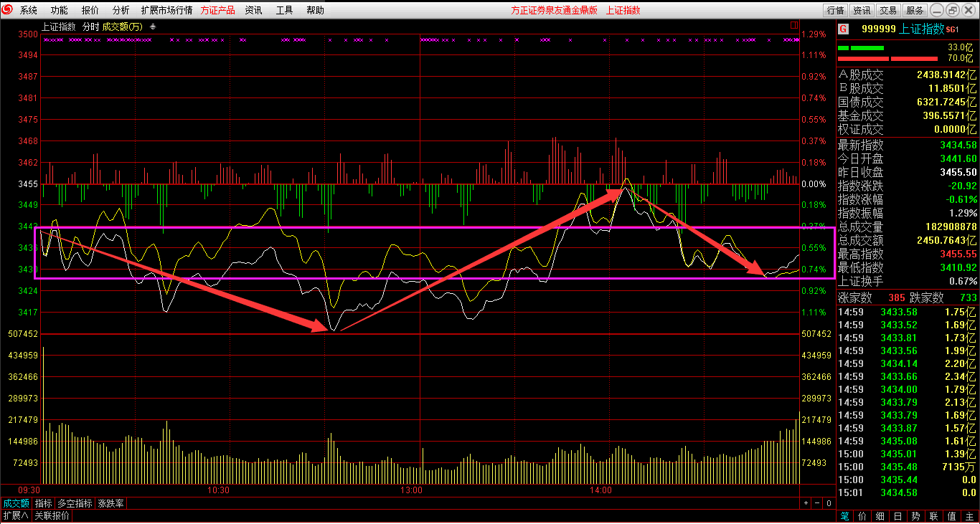Click the cyan 上证指数 name in the right panel

922,29
